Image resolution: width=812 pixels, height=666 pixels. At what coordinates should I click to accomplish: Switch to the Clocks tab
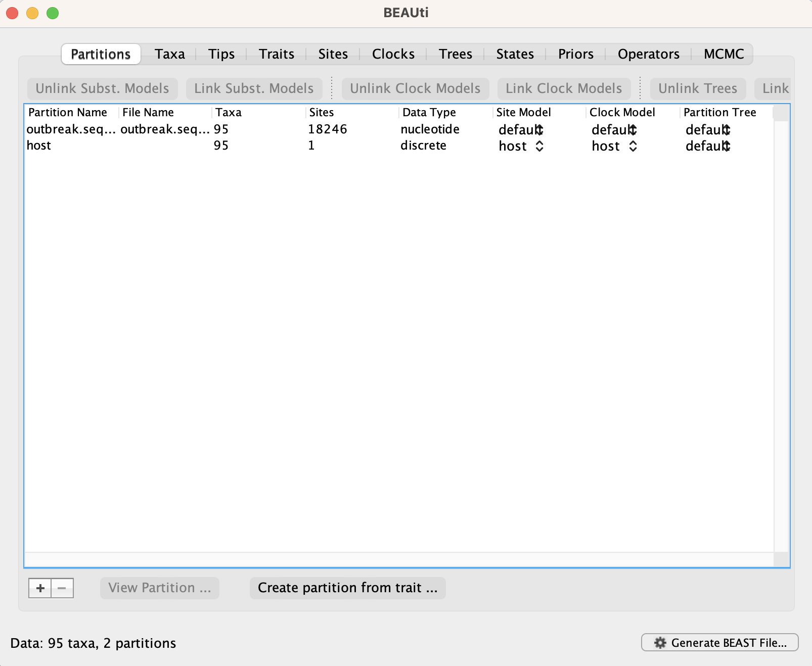pyautogui.click(x=393, y=54)
